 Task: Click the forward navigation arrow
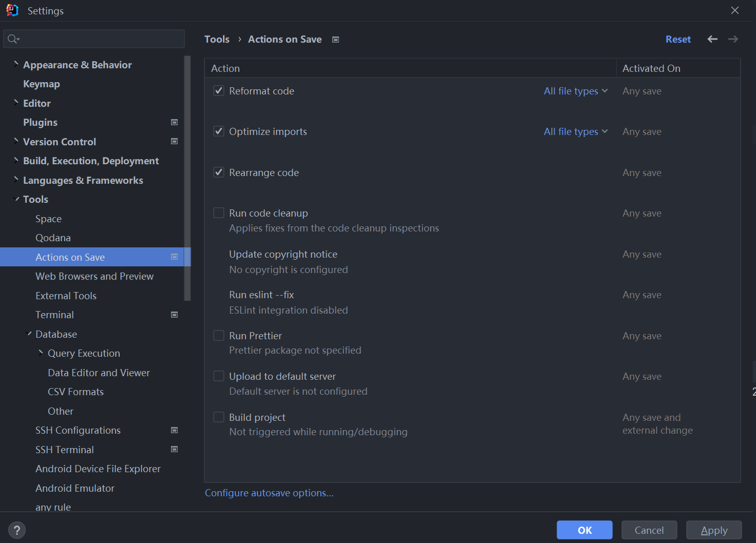[x=733, y=38]
